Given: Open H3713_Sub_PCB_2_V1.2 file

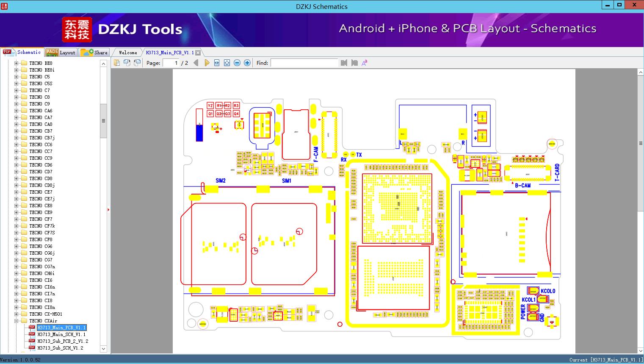Looking at the screenshot, I should coord(63,341).
